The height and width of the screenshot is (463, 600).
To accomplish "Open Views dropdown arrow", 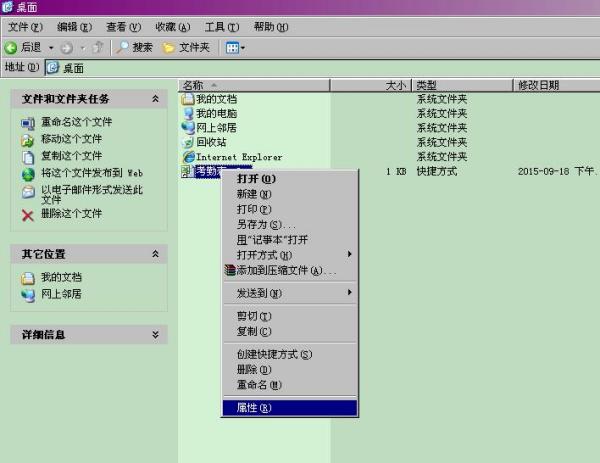I will point(243,48).
